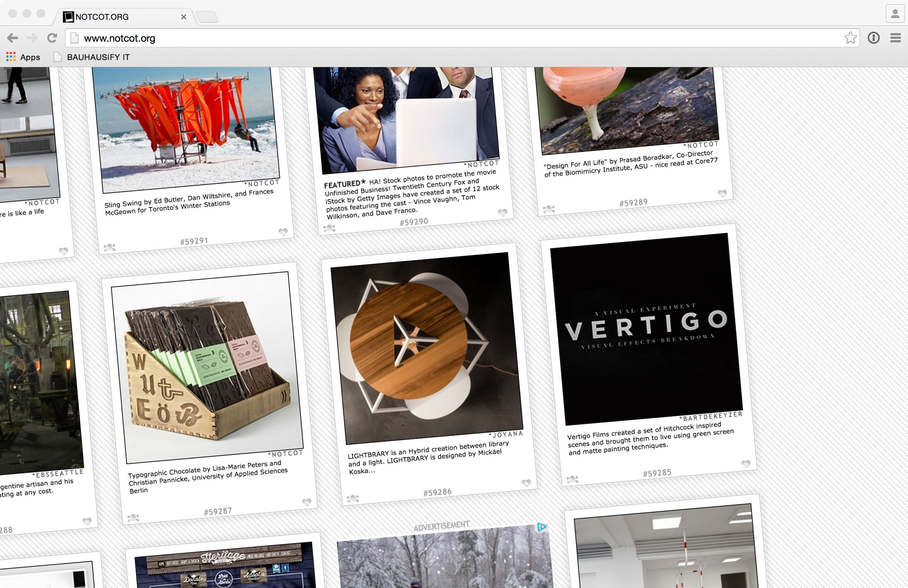The height and width of the screenshot is (588, 908).
Task: Favorite post #59285 with its heart icon
Action: point(746,463)
